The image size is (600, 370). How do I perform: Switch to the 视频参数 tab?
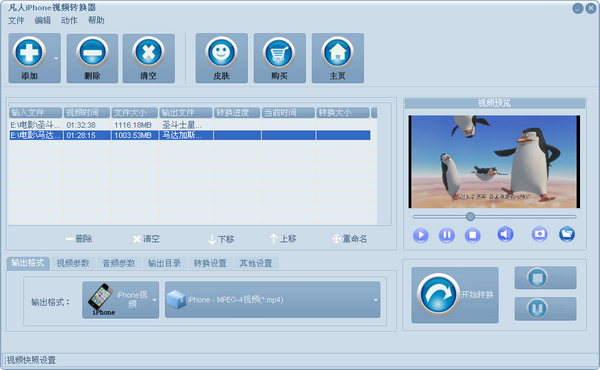coord(73,263)
